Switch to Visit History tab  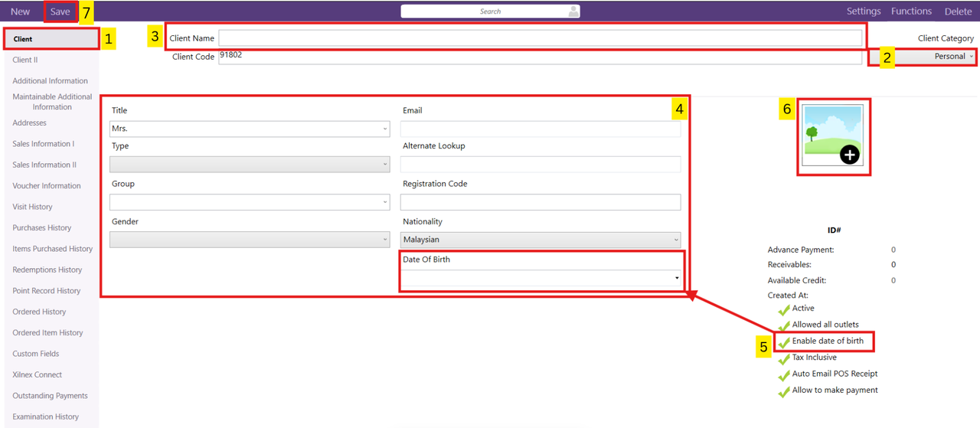pos(33,207)
